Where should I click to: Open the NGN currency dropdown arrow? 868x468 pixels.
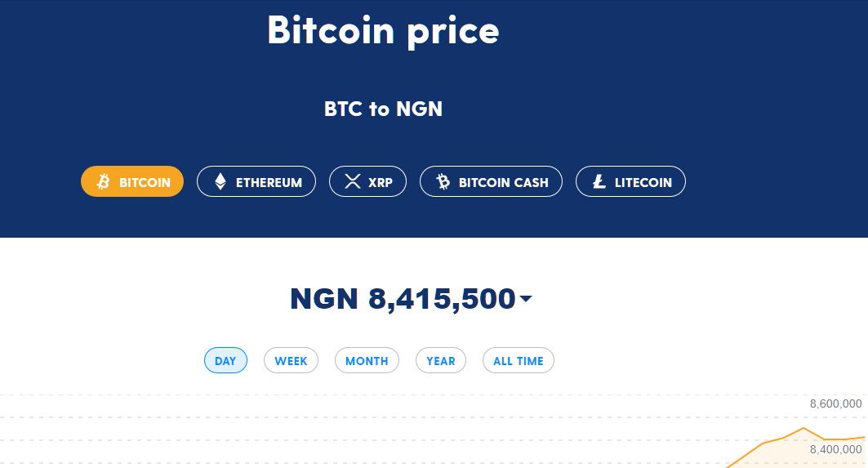[526, 298]
